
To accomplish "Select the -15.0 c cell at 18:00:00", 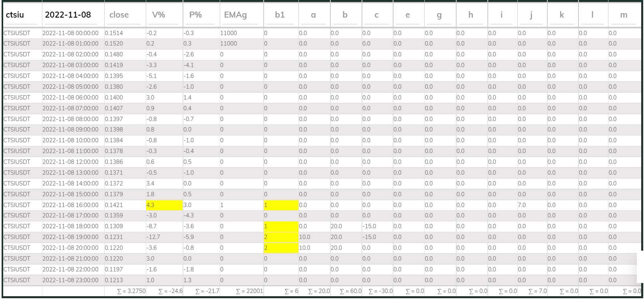I will pyautogui.click(x=369, y=226).
